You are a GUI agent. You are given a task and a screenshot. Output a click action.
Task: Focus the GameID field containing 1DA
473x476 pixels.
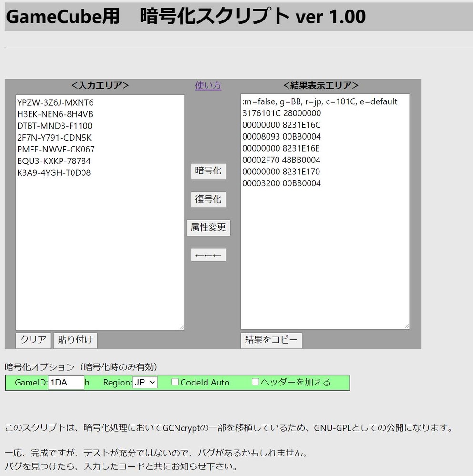coord(66,382)
